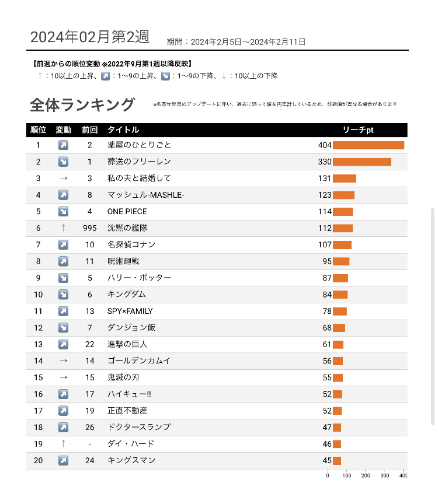The height and width of the screenshot is (504, 438).
Task: Click the orange bar for 葬送のフリーレン
Action: [362, 162]
